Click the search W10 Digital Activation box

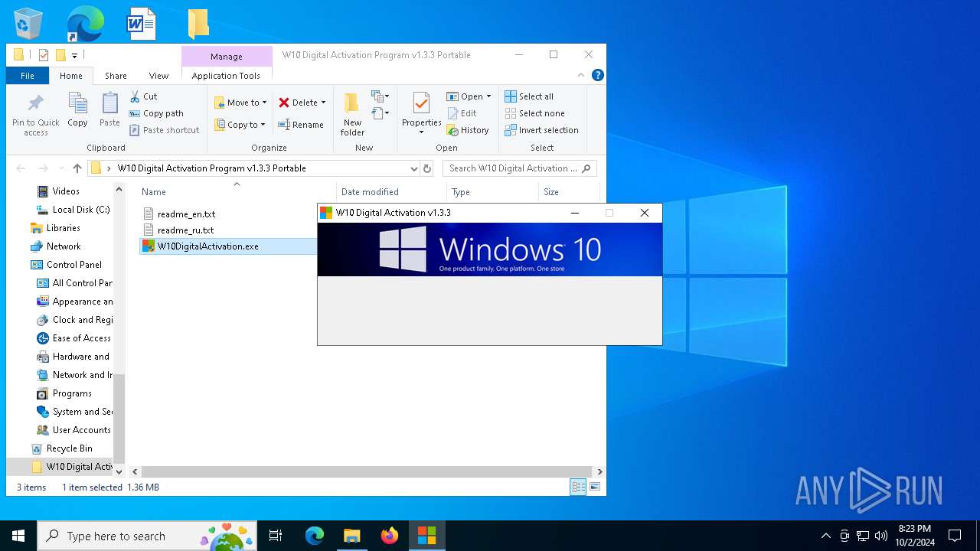pos(519,168)
